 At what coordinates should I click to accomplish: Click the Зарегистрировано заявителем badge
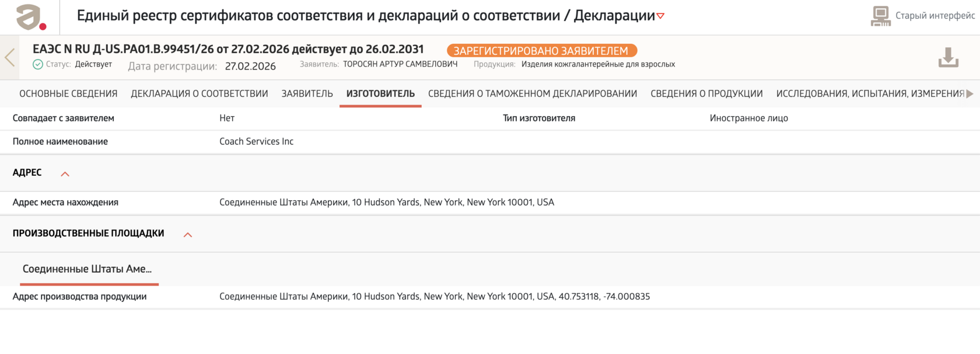[x=542, y=51]
